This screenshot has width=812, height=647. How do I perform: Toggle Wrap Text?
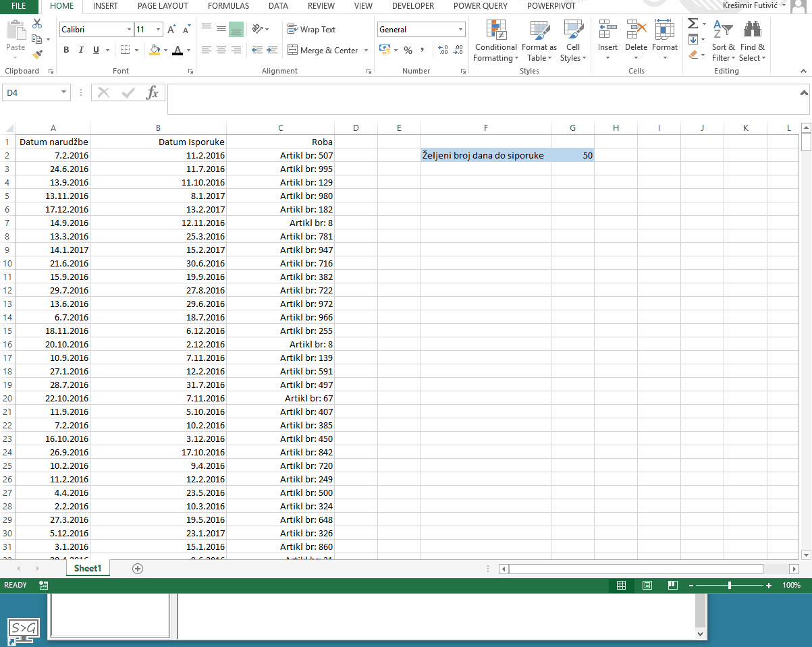click(x=311, y=29)
